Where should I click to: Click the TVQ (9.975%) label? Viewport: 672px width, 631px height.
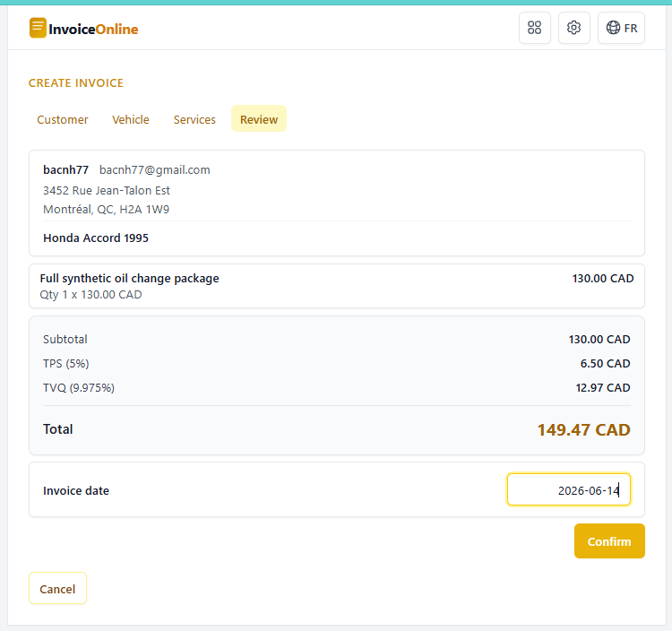click(79, 388)
